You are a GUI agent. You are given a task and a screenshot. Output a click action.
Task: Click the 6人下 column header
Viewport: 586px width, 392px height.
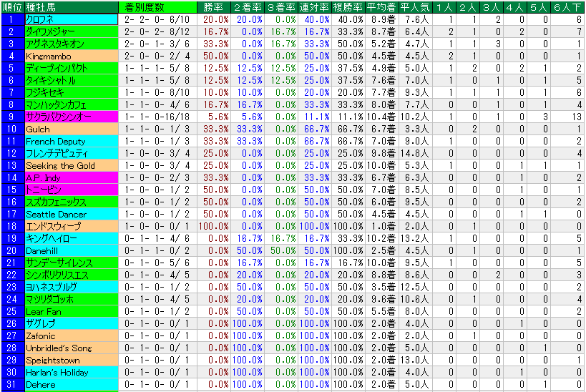(567, 7)
